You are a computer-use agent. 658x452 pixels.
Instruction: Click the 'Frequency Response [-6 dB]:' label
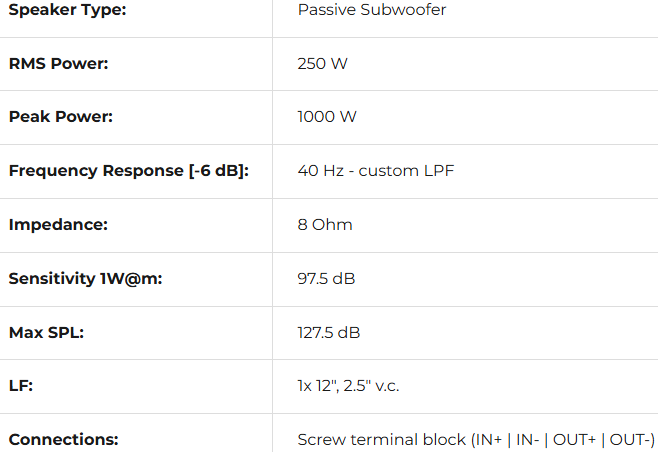tap(128, 170)
